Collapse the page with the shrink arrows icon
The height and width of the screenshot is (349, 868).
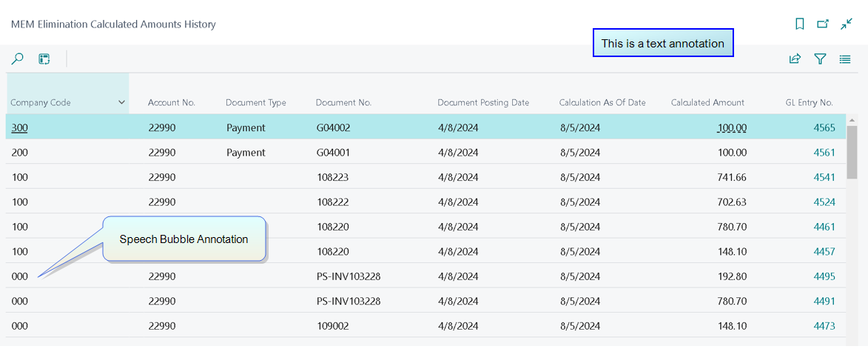pos(847,24)
